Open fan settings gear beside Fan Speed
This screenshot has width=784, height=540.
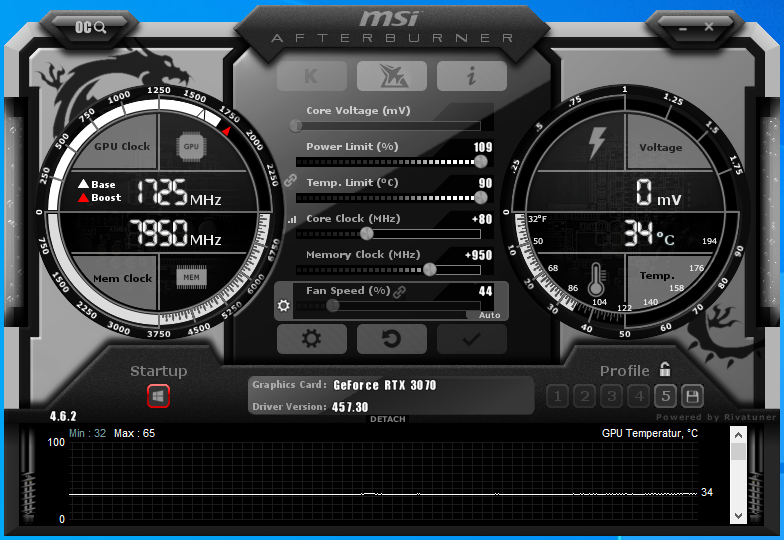tap(284, 305)
